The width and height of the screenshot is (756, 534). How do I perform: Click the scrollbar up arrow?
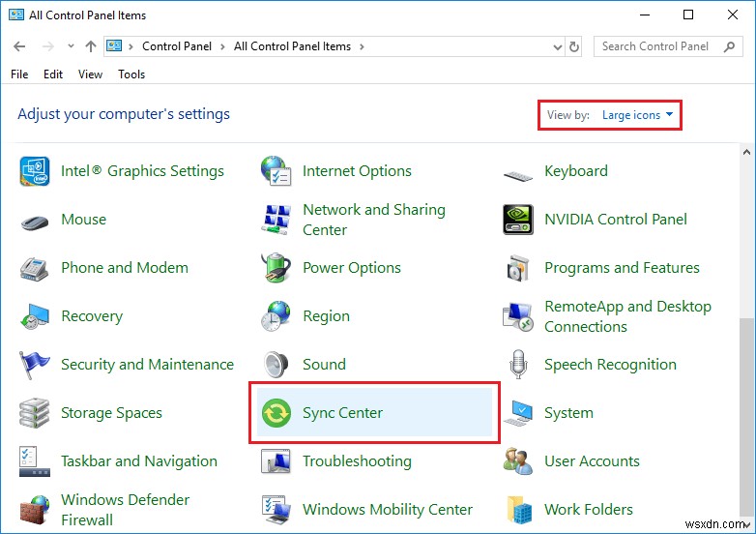tap(747, 153)
